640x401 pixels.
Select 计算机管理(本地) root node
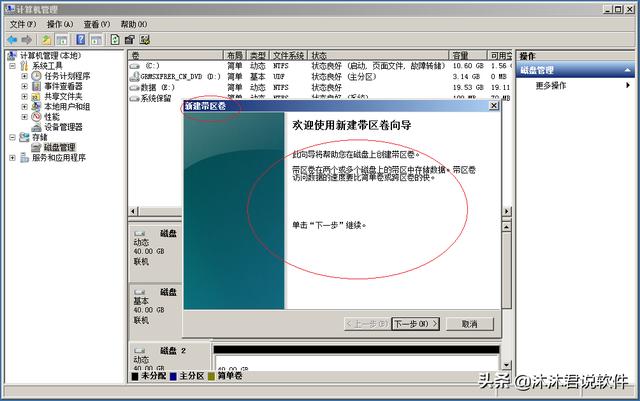pyautogui.click(x=51, y=56)
